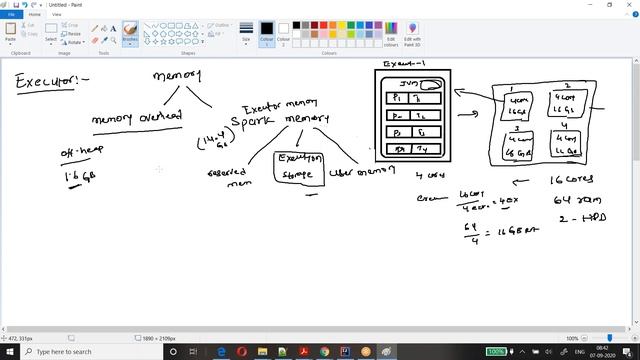
Task: Pick the yellow colour swatch
Action: [342, 25]
